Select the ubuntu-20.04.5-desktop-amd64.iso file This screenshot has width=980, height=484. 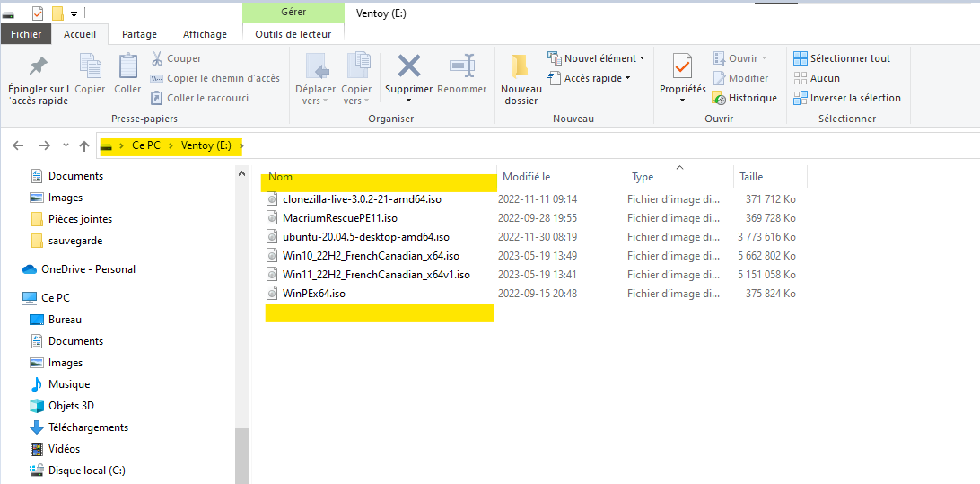point(364,237)
